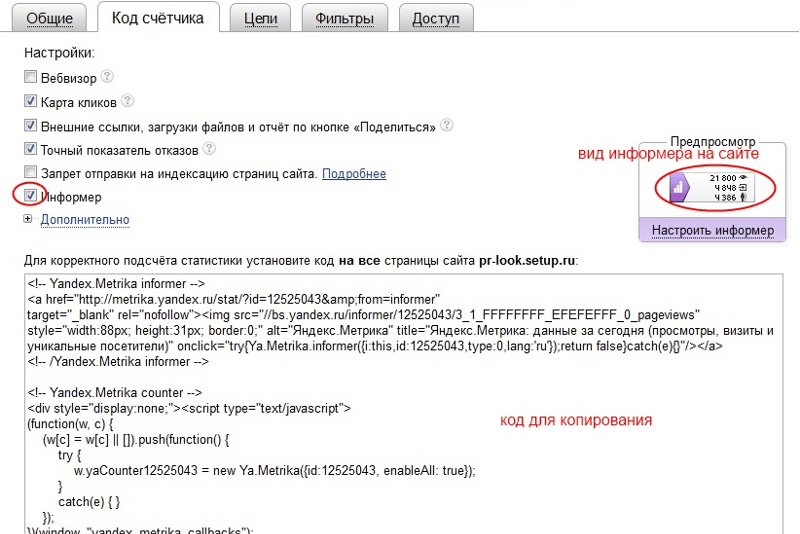Screen dimensions: 800x534
Task: Expand the Дополнительно section with plus icon
Action: 28,219
